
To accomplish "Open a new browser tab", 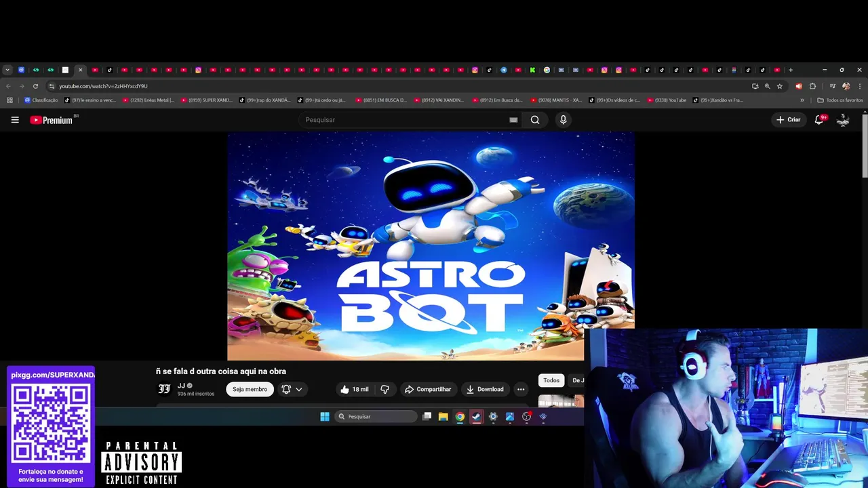I will (791, 70).
